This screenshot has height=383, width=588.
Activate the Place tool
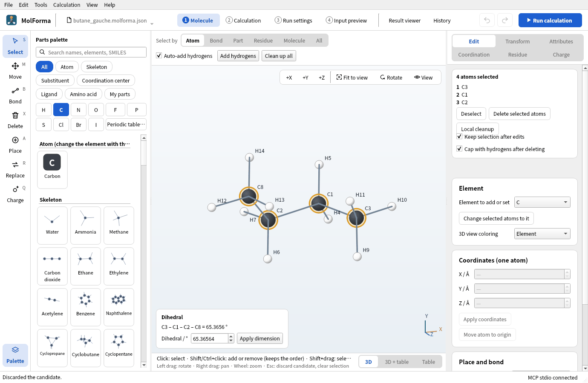[15, 145]
